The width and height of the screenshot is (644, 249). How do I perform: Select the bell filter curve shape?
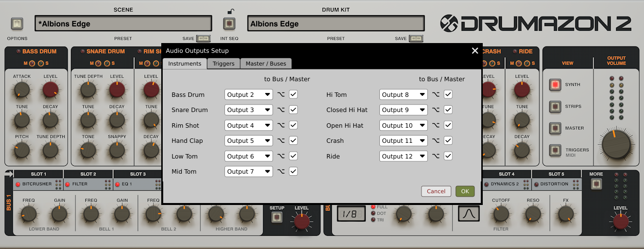pyautogui.click(x=469, y=214)
